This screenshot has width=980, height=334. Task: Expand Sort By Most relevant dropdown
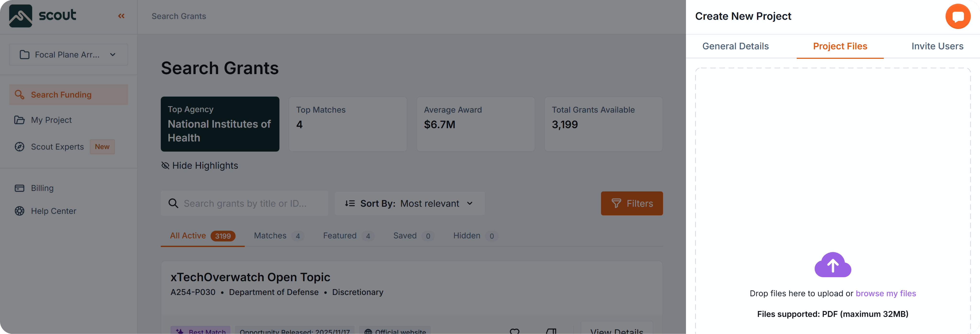[x=409, y=203]
